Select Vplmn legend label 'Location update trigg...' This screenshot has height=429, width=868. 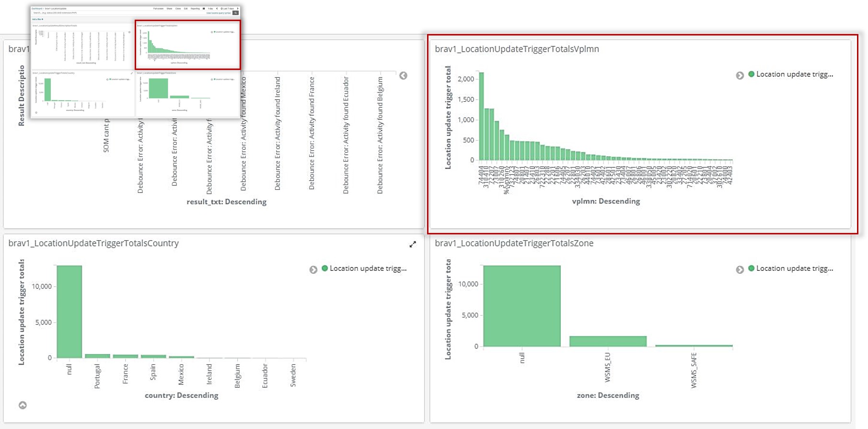(795, 74)
